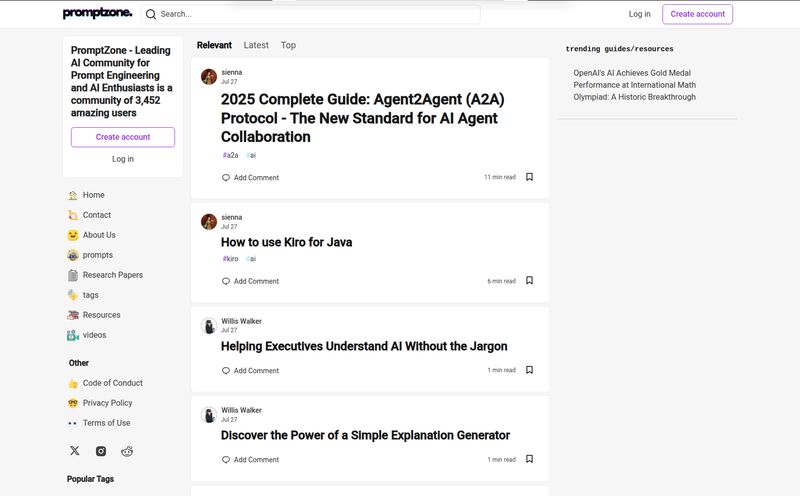This screenshot has height=496, width=800.
Task: Open the Code of Conduct page
Action: 112,383
